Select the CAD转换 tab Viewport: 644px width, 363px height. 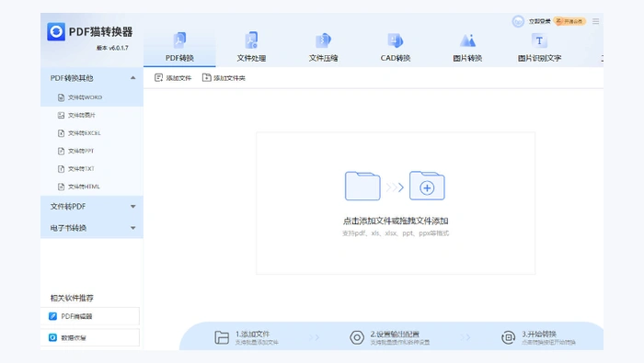[395, 47]
